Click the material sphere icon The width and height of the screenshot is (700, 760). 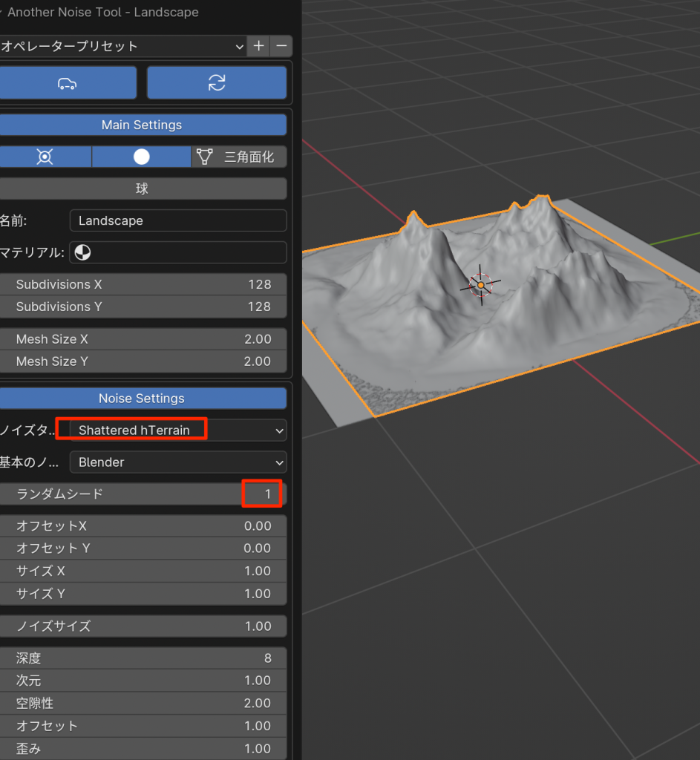point(82,252)
